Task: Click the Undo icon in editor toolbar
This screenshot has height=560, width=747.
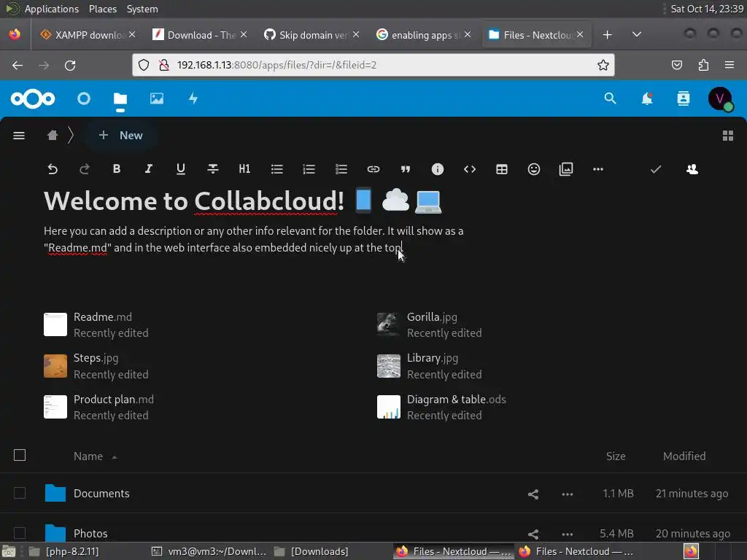Action: pos(53,169)
